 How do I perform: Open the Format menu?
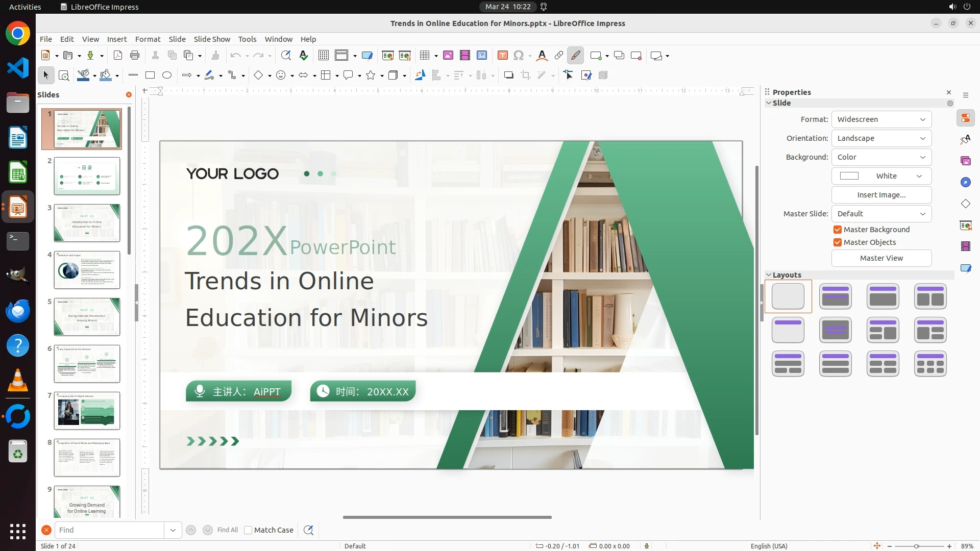click(148, 39)
